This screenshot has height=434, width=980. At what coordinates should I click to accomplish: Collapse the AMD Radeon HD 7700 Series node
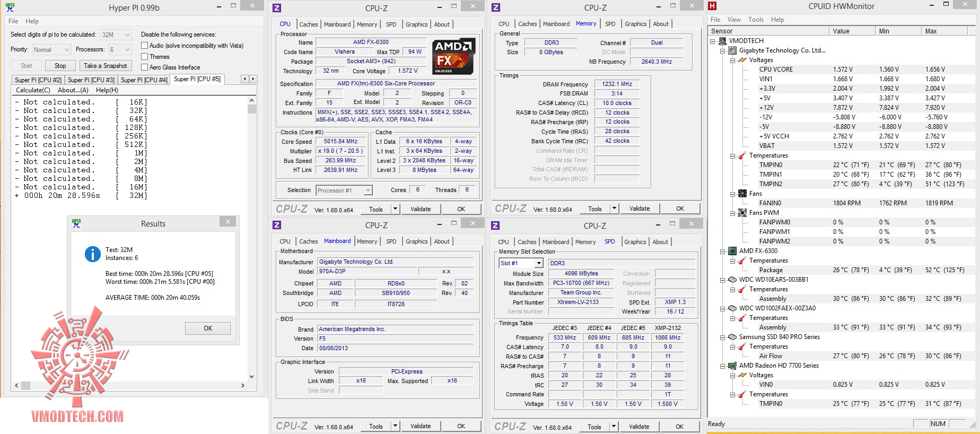coord(722,366)
